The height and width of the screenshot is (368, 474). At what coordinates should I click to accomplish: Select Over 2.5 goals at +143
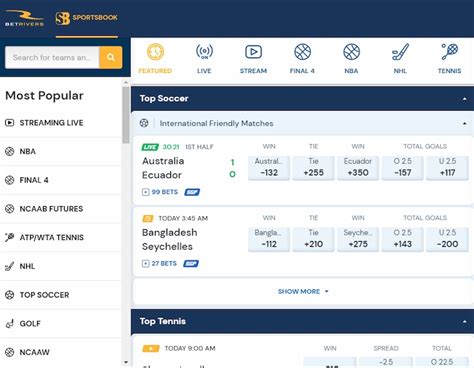(402, 239)
